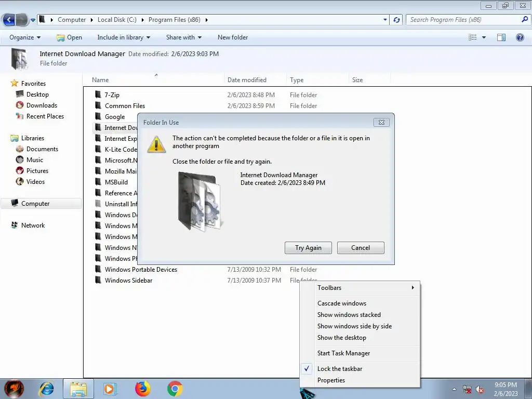Select Windows Portable Devices folder
This screenshot has width=532, height=399.
tap(141, 270)
